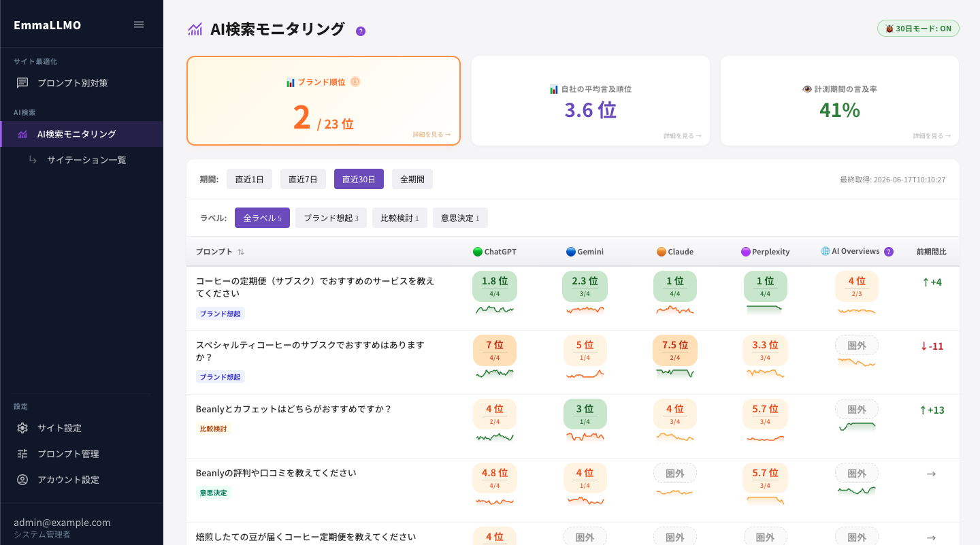Click the +4 前期間比 value
The height and width of the screenshot is (545, 980).
[x=932, y=282]
